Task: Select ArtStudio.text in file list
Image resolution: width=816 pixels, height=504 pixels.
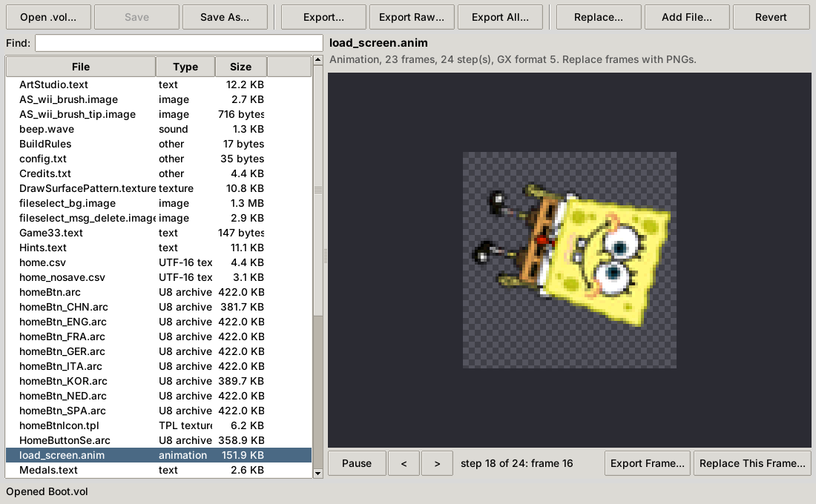Action: tap(159, 84)
